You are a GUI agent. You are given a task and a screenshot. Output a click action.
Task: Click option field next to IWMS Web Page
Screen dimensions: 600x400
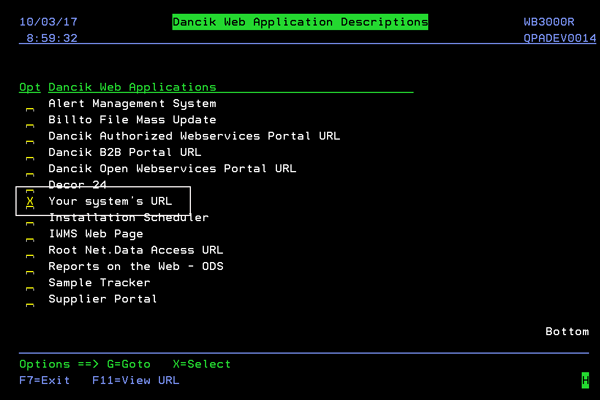30,234
